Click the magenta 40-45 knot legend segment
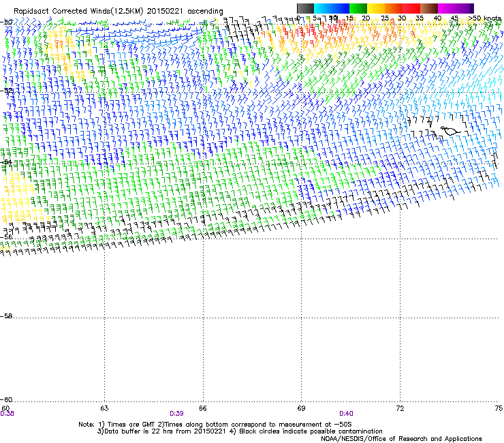The width and height of the screenshot is (504, 443). pos(447,8)
